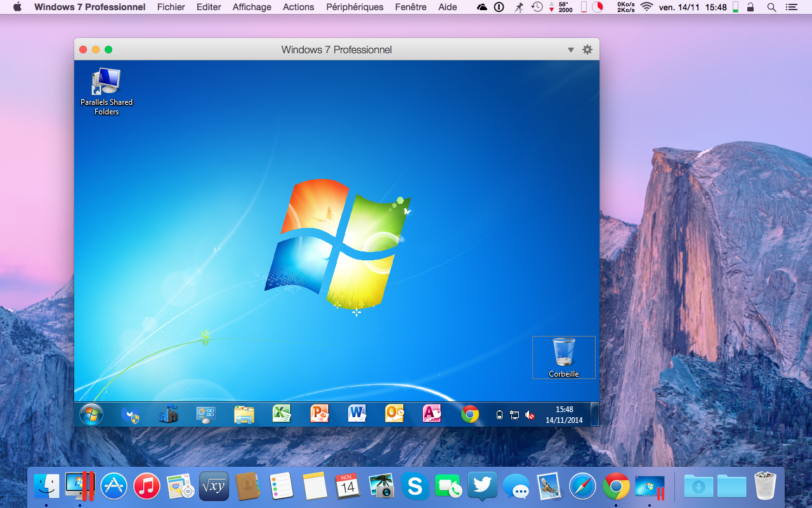Open the VM configuration gear menu
Image resolution: width=812 pixels, height=508 pixels.
point(587,50)
